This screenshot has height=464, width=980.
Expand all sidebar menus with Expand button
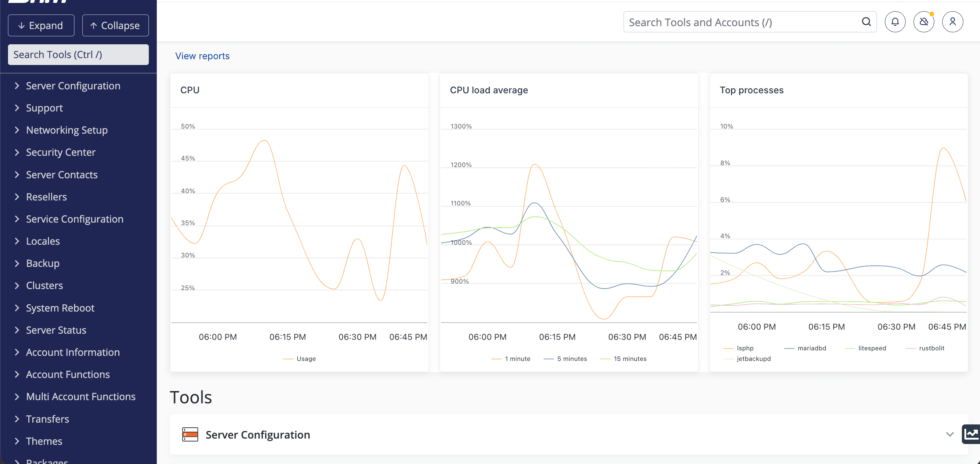click(41, 25)
